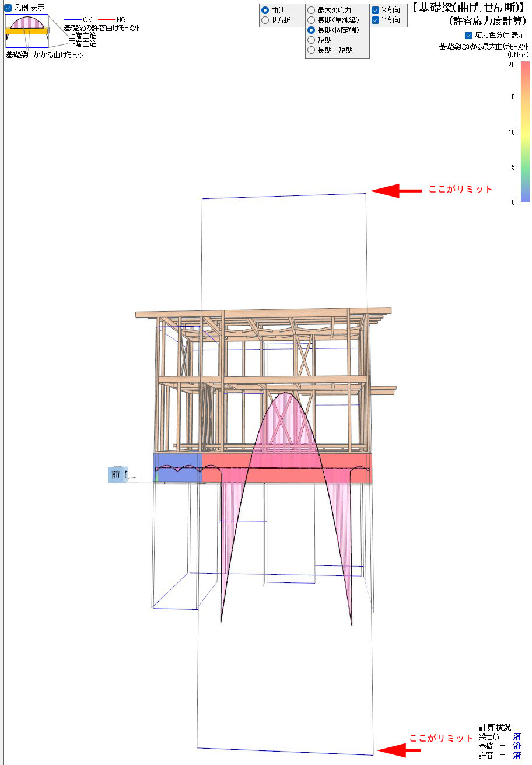
Task: Click the 前 face of the view cube
Action: coord(116,475)
